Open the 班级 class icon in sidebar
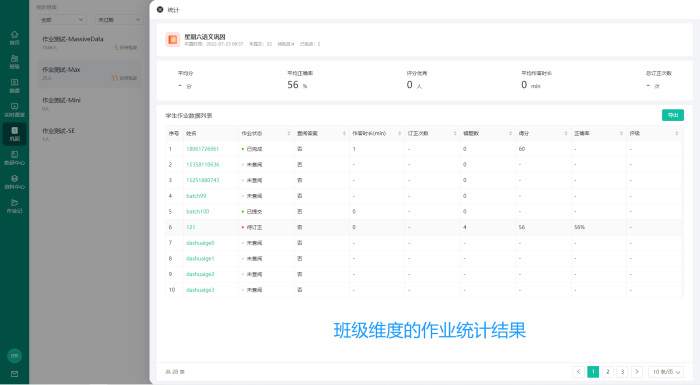Viewport: 700px width, 385px height. (x=14, y=62)
